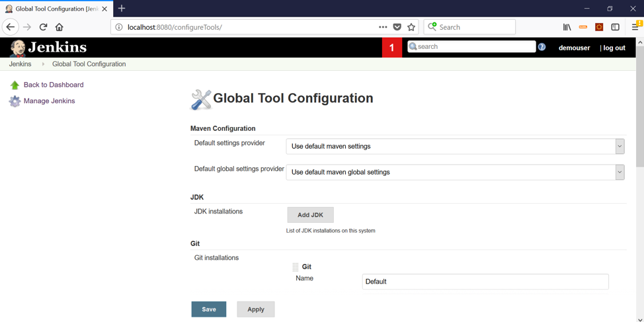Reload the page with the refresh icon
The width and height of the screenshot is (644, 322).
(43, 27)
